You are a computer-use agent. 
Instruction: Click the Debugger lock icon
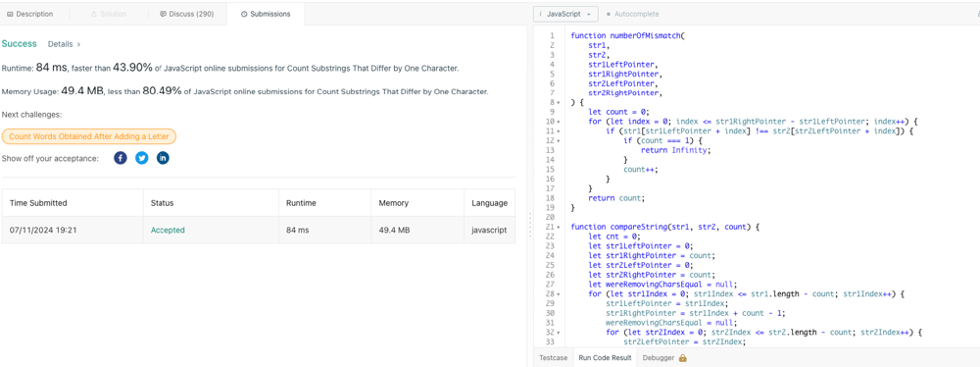coord(683,358)
